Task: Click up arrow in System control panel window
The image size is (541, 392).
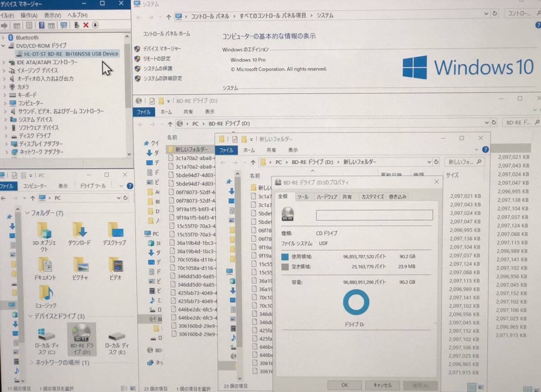Action: pyautogui.click(x=169, y=17)
